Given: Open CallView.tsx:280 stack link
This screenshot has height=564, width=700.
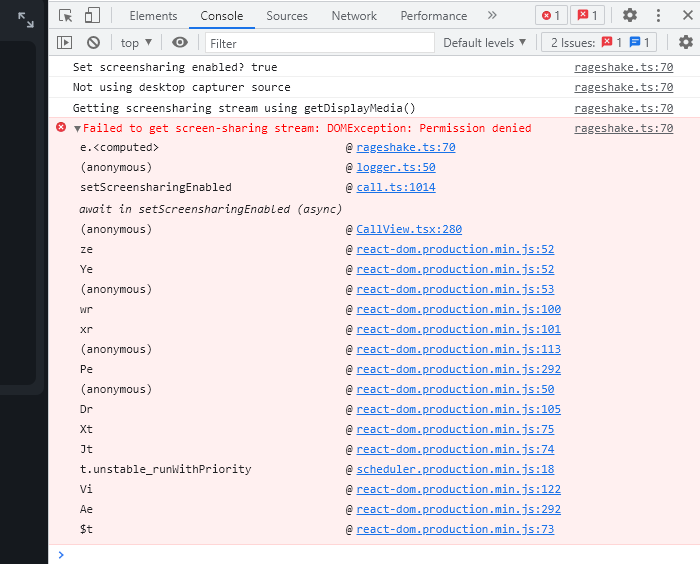Looking at the screenshot, I should 409,230.
